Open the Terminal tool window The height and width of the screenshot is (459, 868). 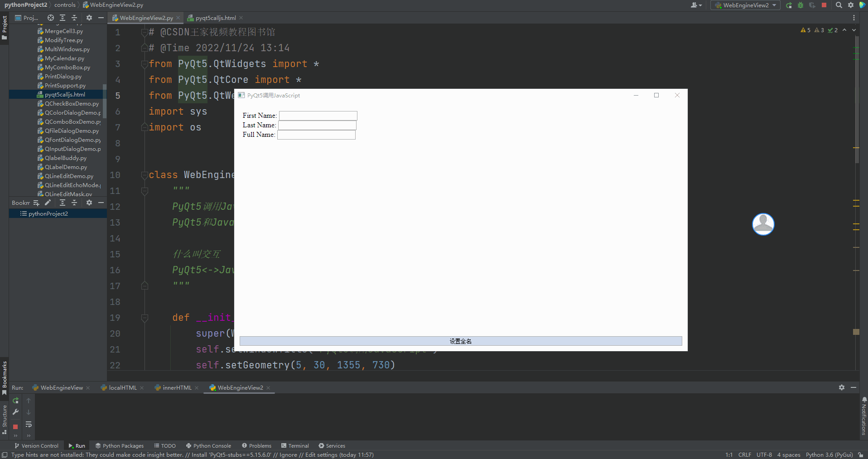click(295, 446)
